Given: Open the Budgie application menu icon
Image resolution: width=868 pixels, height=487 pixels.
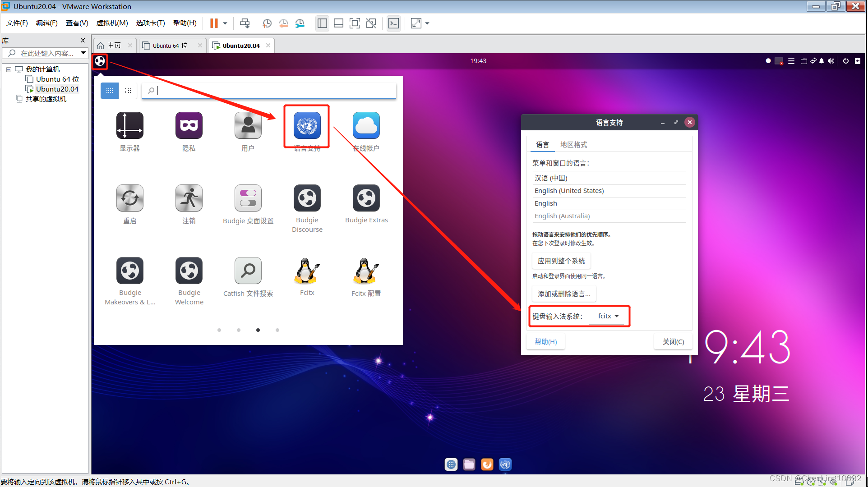Looking at the screenshot, I should point(100,61).
